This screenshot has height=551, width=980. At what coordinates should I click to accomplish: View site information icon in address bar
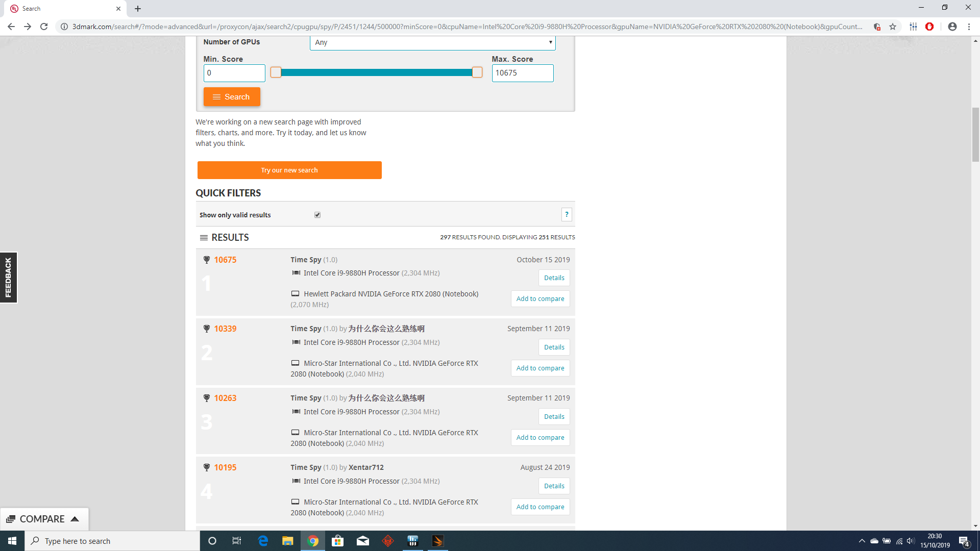pos(64,27)
